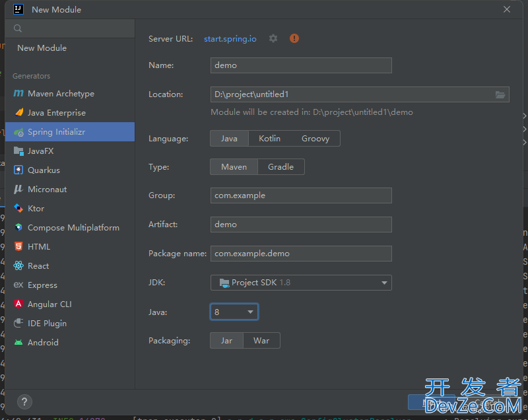Choose the React generator icon

pyautogui.click(x=18, y=265)
